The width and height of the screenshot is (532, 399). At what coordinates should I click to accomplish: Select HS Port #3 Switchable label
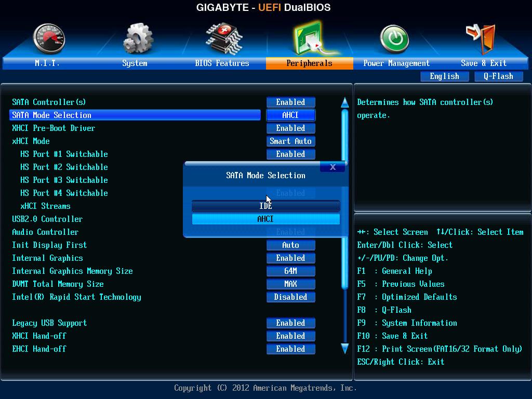coord(64,180)
